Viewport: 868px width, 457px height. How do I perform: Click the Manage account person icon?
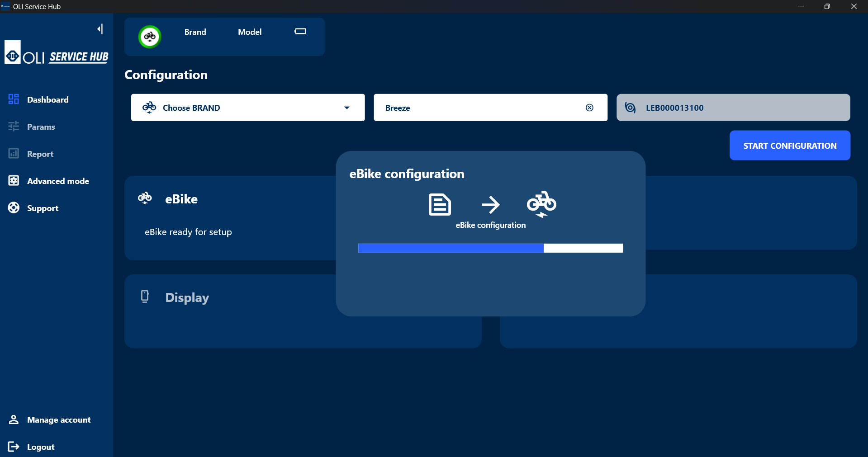pos(14,419)
